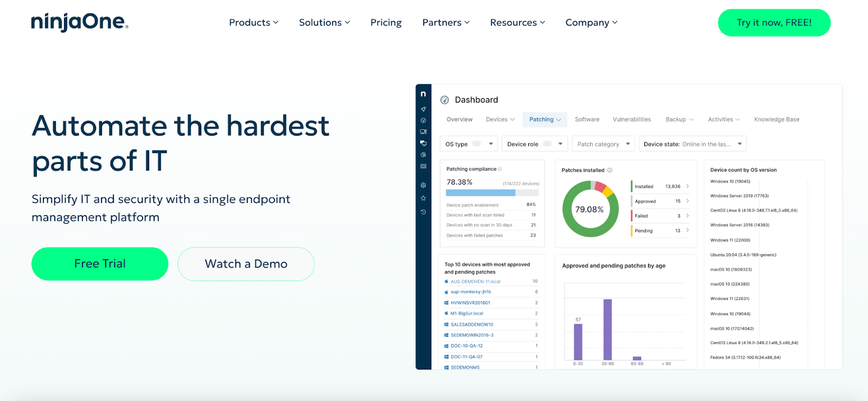This screenshot has height=401, width=868.
Task: Click the Watch a Demo button
Action: pos(246,264)
